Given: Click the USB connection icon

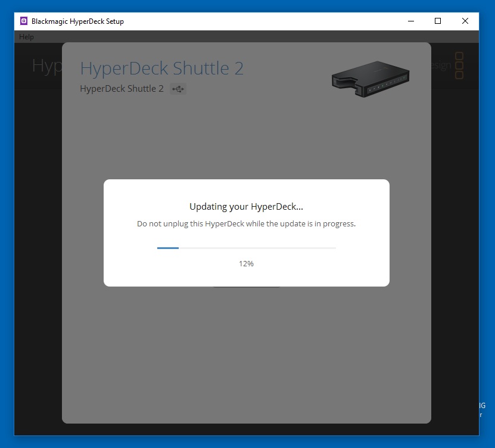Looking at the screenshot, I should point(178,89).
